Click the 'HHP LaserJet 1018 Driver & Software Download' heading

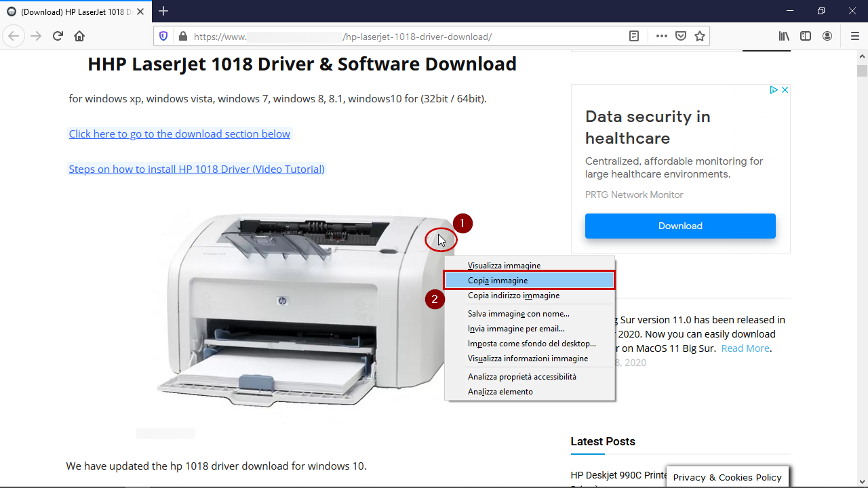pos(302,64)
